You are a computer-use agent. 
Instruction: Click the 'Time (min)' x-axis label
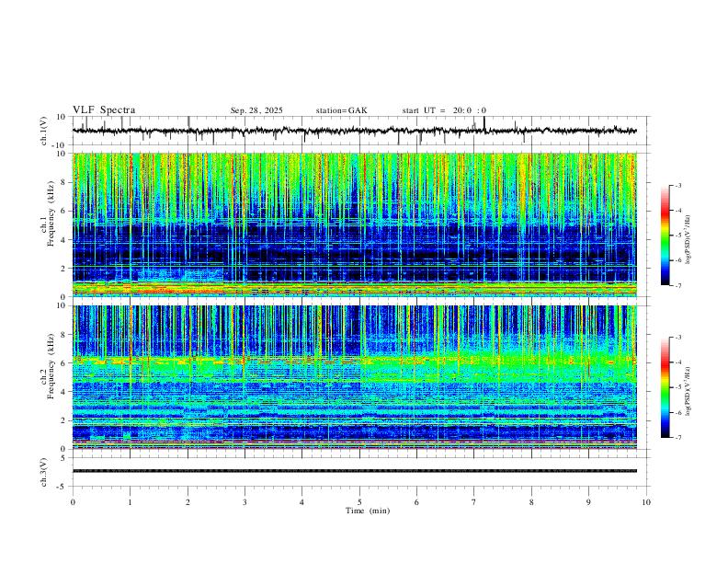pos(368,511)
